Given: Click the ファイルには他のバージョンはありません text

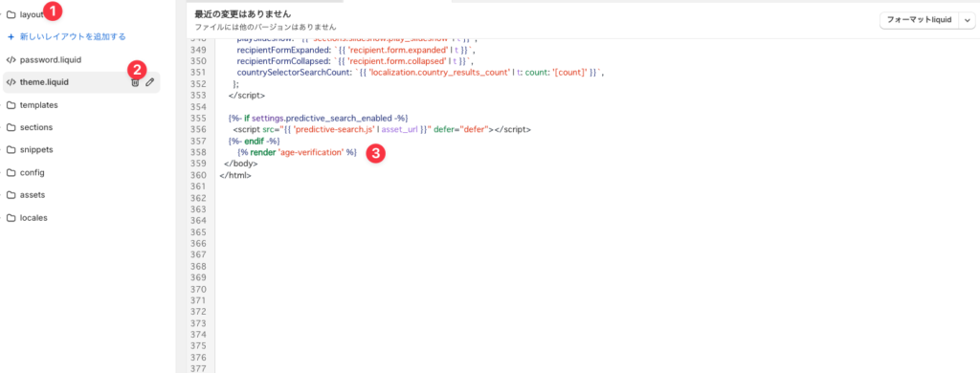Looking at the screenshot, I should (x=266, y=28).
